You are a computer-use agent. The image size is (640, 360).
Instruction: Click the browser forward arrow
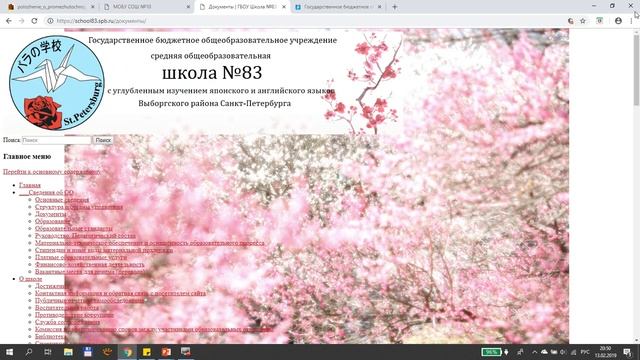[22, 21]
